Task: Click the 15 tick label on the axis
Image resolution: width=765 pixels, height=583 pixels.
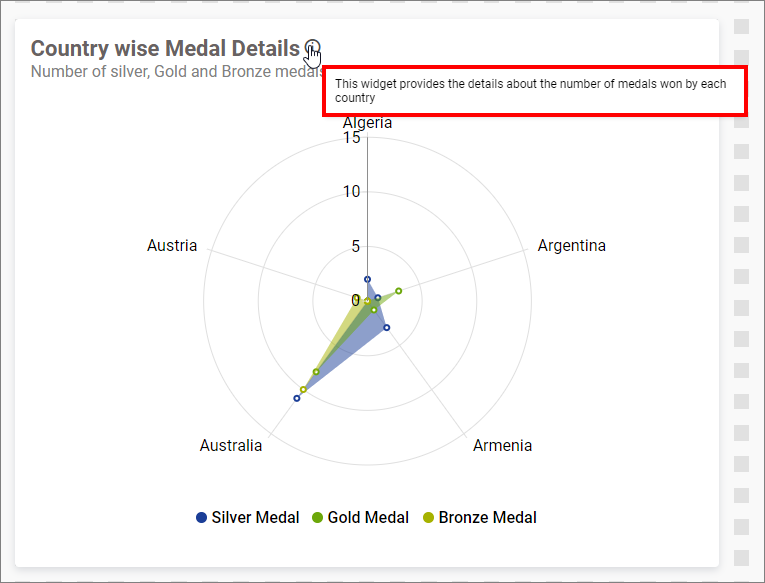Action: tap(351, 137)
